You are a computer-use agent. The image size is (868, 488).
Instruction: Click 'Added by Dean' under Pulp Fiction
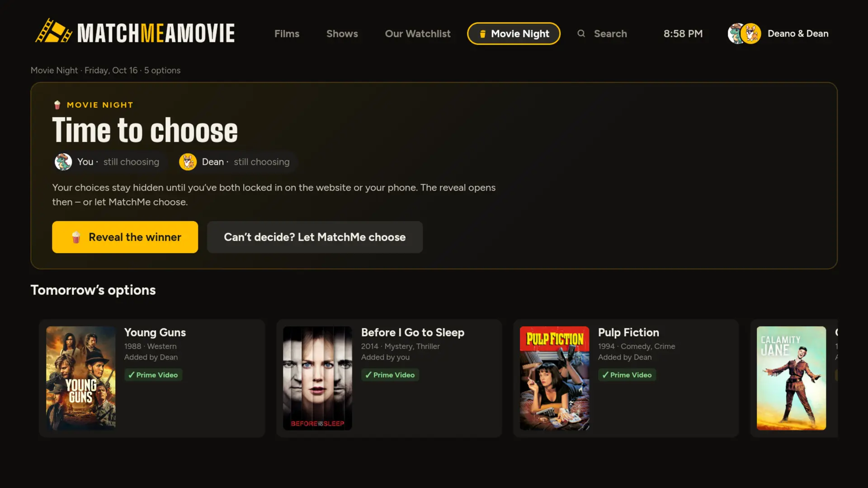click(625, 357)
